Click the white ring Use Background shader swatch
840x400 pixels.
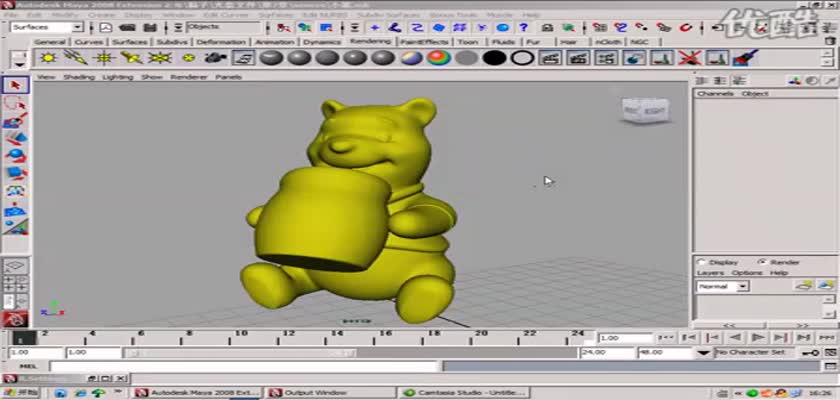[522, 57]
